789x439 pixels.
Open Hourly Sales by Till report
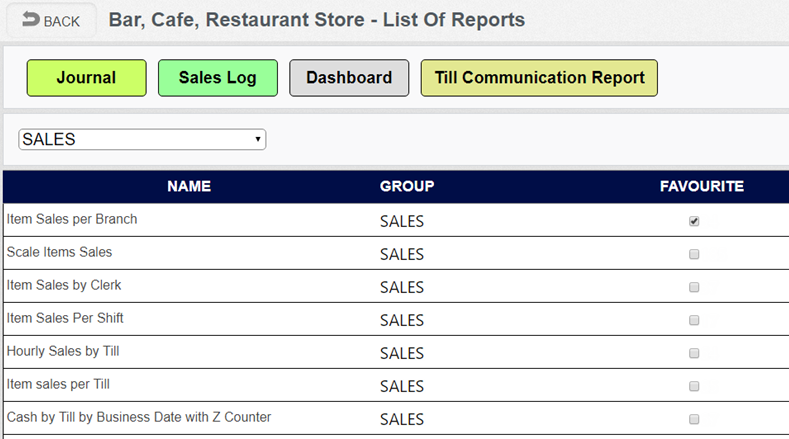(63, 351)
